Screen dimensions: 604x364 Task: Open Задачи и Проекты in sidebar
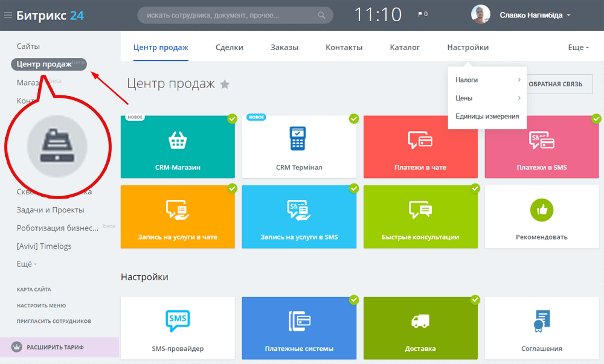tap(51, 209)
